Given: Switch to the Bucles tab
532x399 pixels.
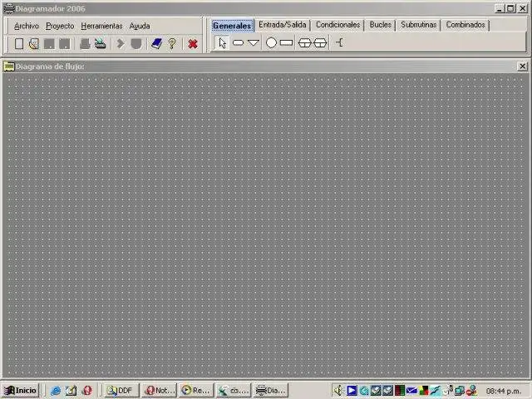Looking at the screenshot, I should click(x=381, y=25).
